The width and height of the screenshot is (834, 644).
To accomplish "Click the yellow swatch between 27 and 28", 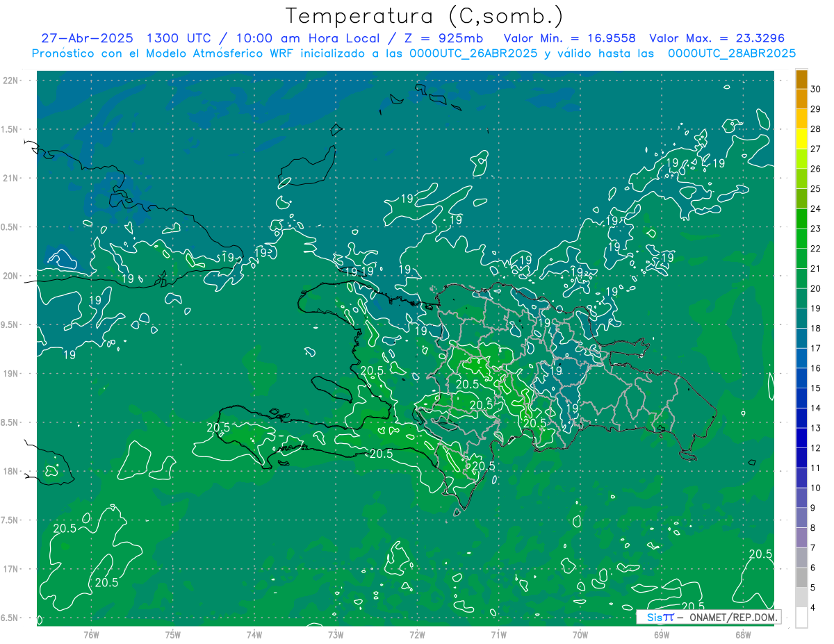I will point(801,139).
